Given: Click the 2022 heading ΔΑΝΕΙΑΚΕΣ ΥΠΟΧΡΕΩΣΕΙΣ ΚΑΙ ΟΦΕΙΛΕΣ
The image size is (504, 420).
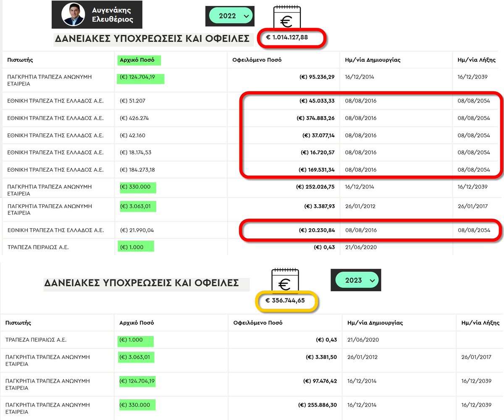Looking at the screenshot, I should click(x=152, y=39).
